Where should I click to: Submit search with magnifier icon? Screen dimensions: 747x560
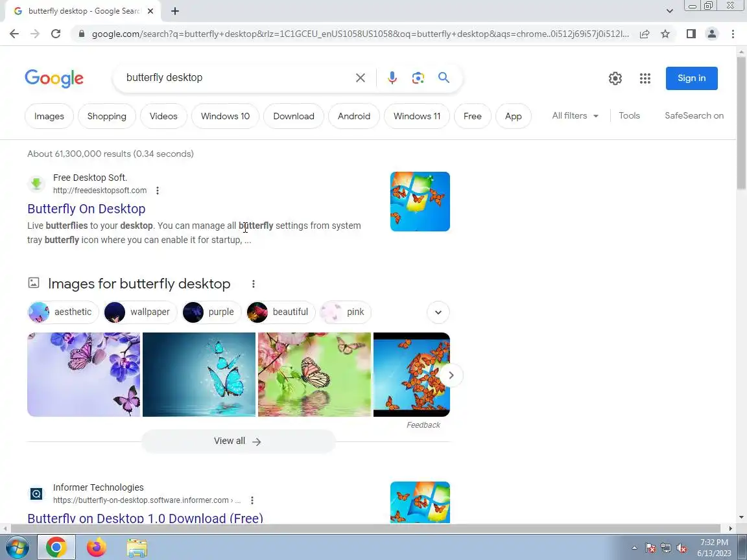(444, 78)
